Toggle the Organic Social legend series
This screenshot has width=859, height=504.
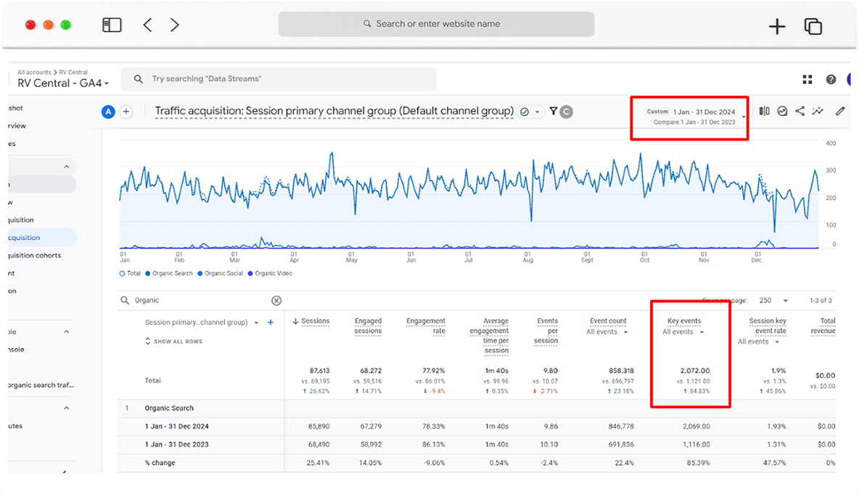pyautogui.click(x=221, y=273)
